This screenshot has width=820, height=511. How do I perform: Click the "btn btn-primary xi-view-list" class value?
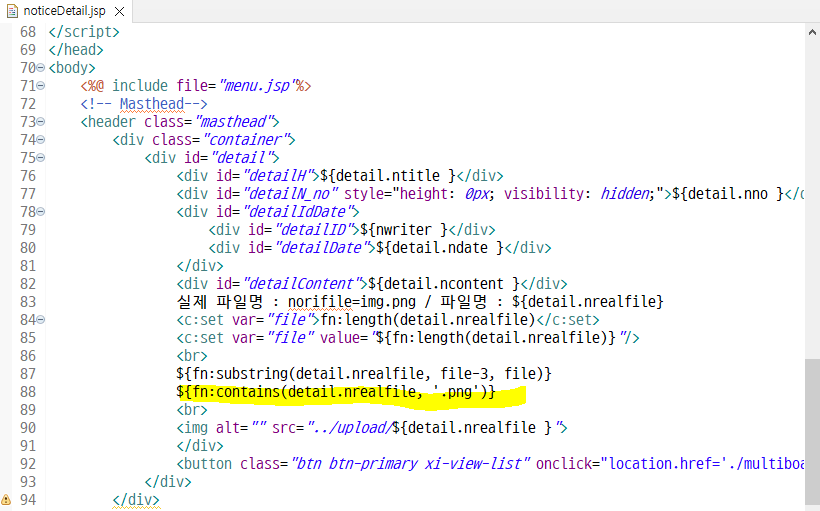pyautogui.click(x=411, y=464)
